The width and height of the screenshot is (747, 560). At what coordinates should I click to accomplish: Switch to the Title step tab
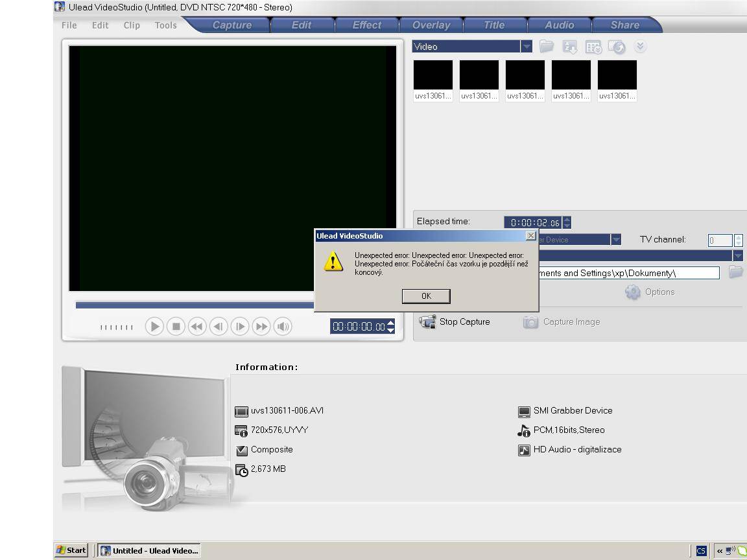(x=494, y=25)
